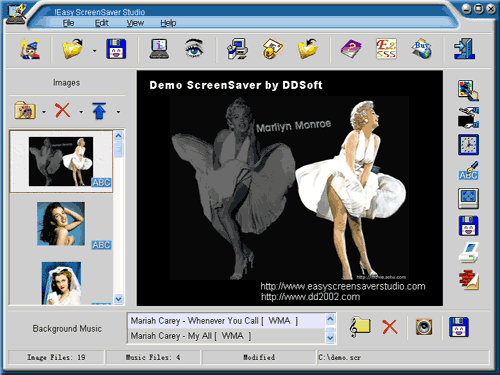Click the application logo icon in the title bar
The width and height of the screenshot is (500, 375).
click(x=16, y=14)
